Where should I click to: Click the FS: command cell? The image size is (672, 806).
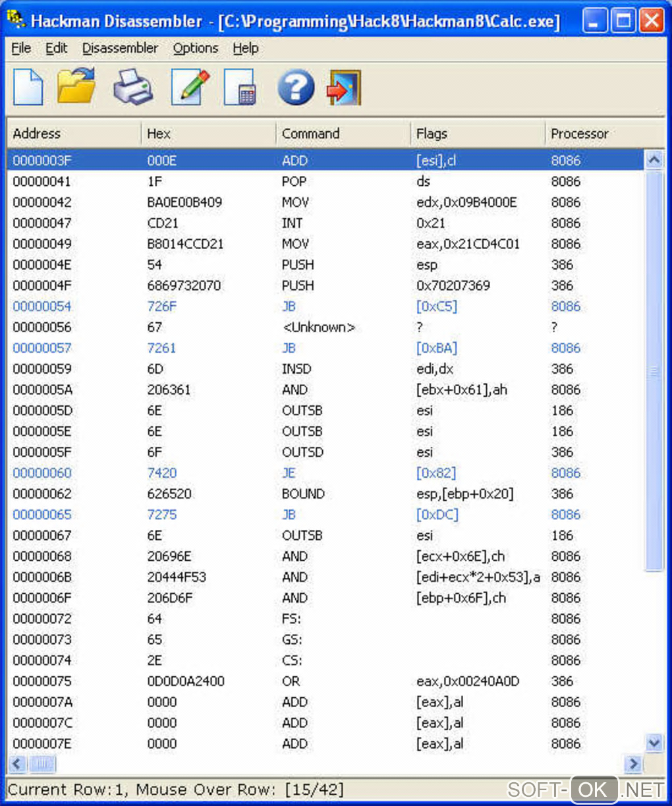[291, 619]
